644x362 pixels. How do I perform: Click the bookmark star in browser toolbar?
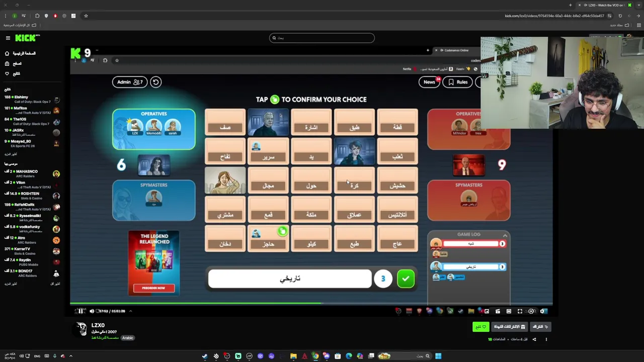86,16
